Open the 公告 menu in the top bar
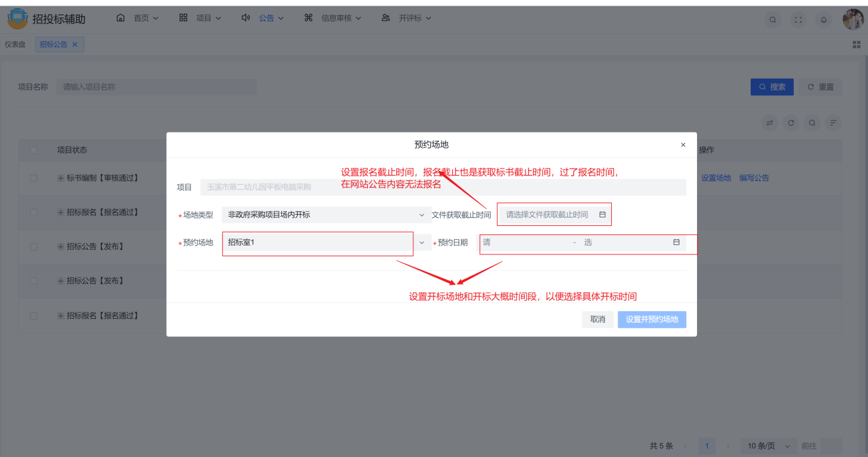This screenshot has height=457, width=868. pos(267,18)
